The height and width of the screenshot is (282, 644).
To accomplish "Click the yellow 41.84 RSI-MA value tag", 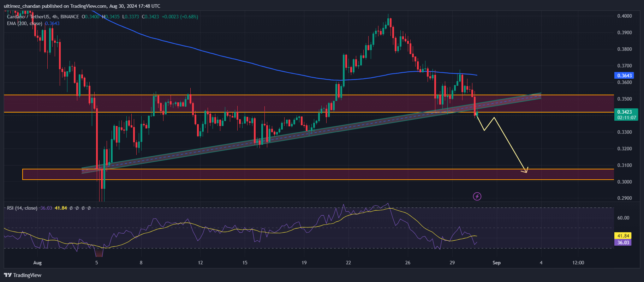I will tap(623, 236).
